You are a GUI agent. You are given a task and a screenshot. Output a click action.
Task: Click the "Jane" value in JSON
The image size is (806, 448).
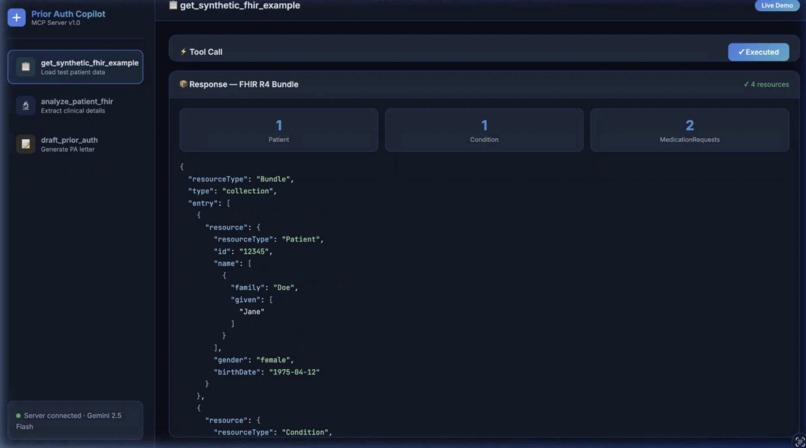coord(252,312)
